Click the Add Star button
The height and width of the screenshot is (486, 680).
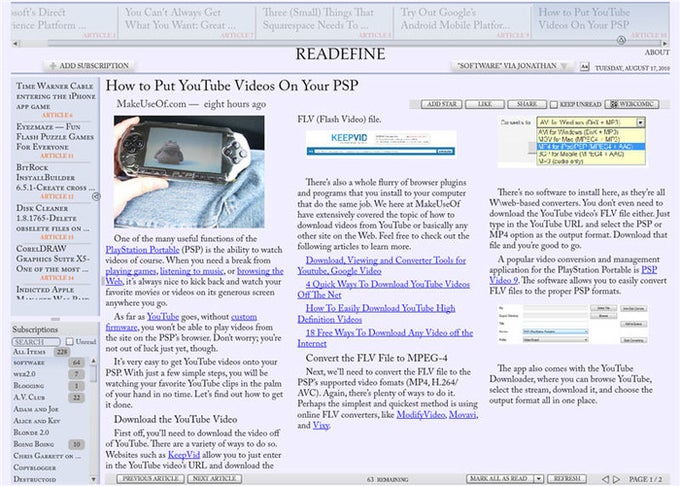click(441, 104)
